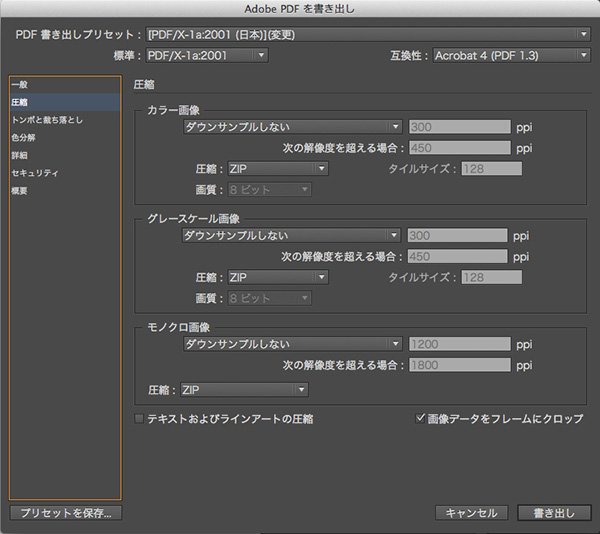Click the グレースケール画像 300 ppi field

(458, 235)
